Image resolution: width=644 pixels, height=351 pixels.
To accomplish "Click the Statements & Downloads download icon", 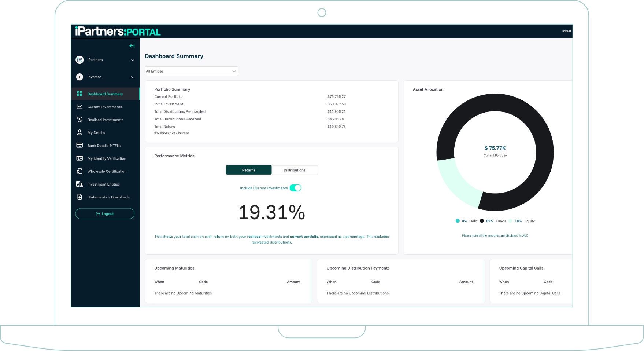I will (79, 197).
